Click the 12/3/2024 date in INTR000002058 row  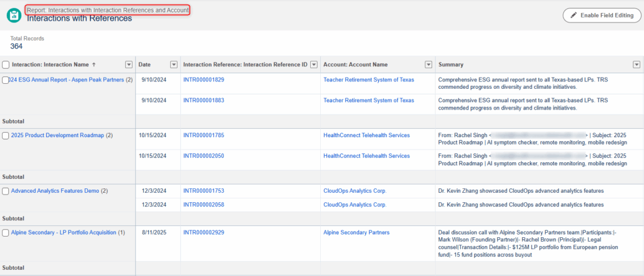tap(154, 205)
